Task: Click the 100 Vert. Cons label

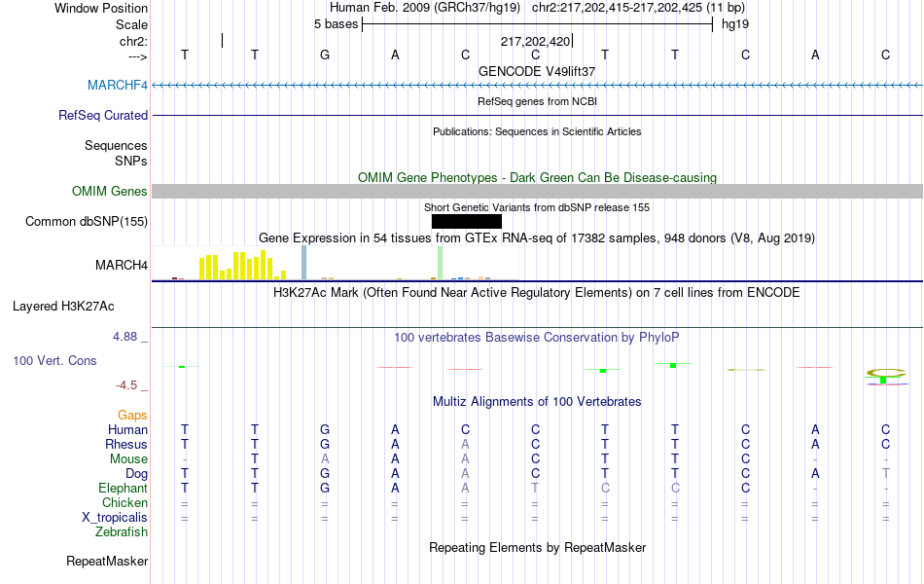Action: [x=54, y=360]
